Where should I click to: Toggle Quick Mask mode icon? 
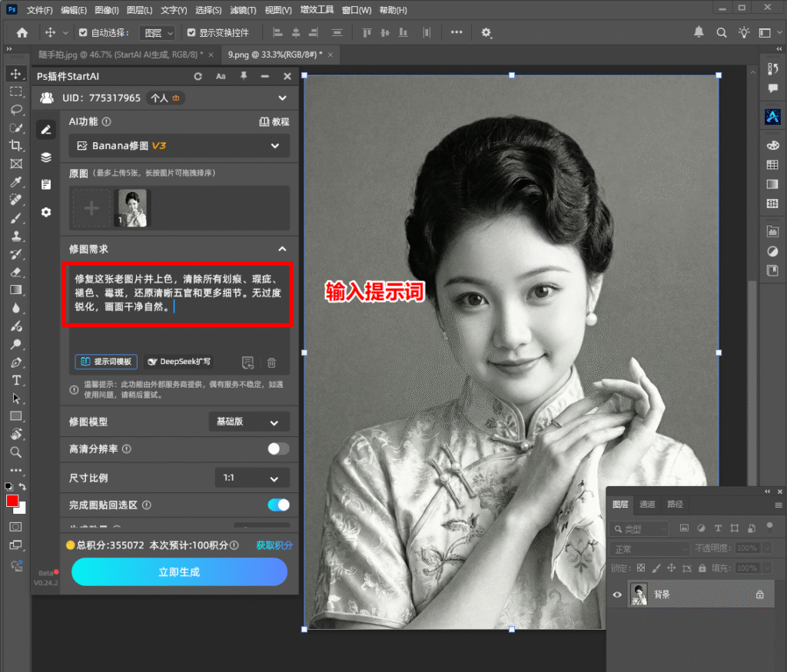[15, 527]
